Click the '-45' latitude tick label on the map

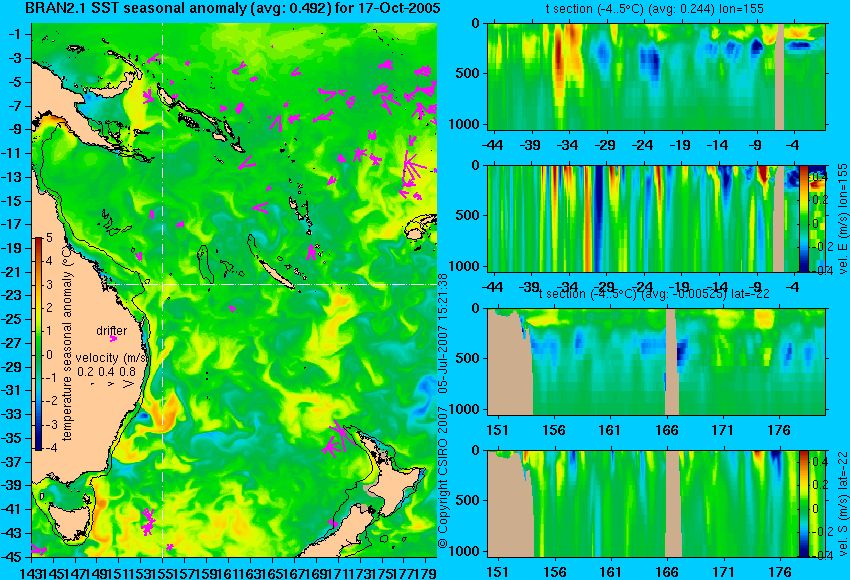[x=12, y=557]
